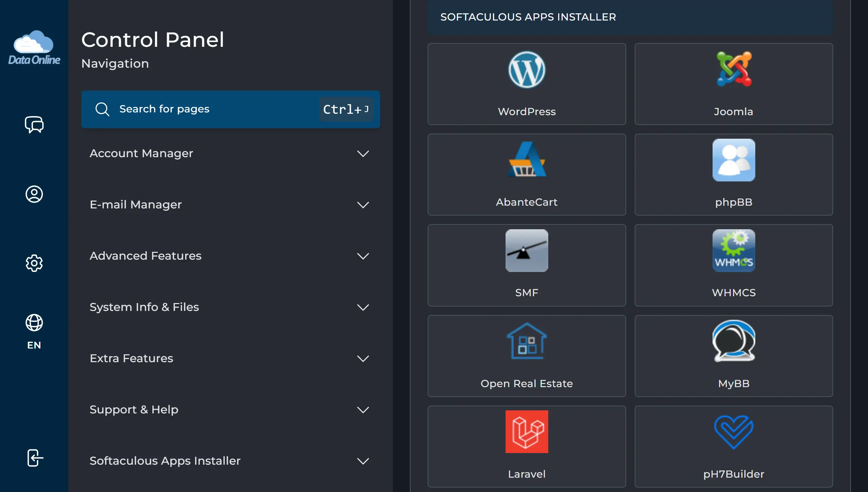
Task: Click the user profile sidebar icon
Action: pyautogui.click(x=34, y=194)
